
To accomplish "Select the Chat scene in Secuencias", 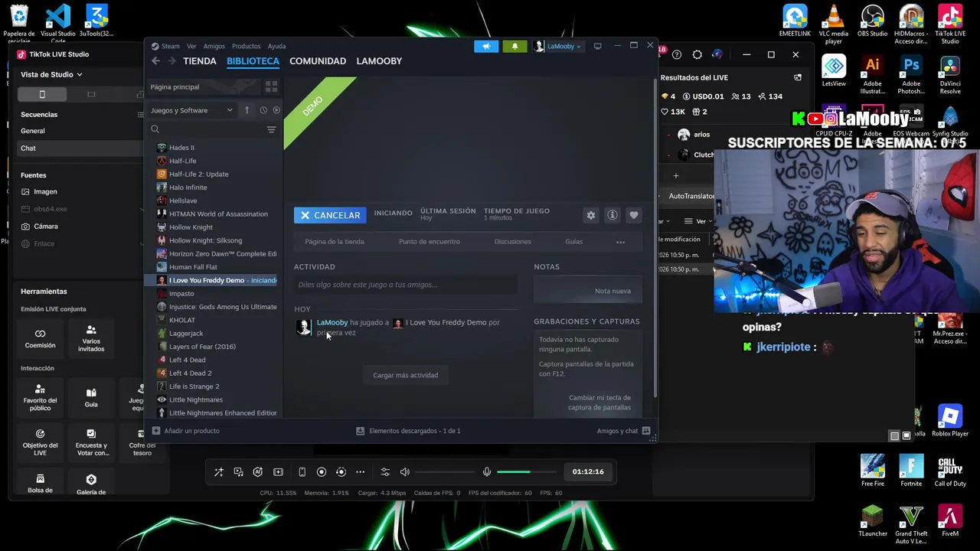I will (x=80, y=148).
